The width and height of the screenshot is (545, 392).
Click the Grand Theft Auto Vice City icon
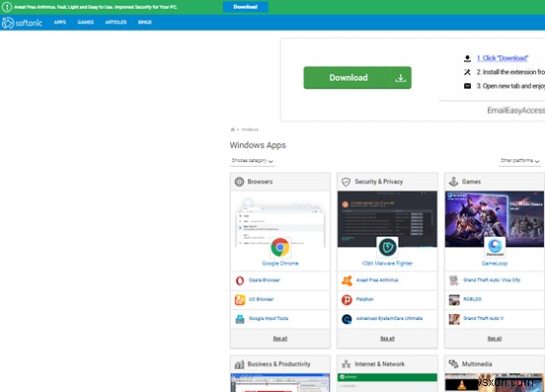(454, 280)
